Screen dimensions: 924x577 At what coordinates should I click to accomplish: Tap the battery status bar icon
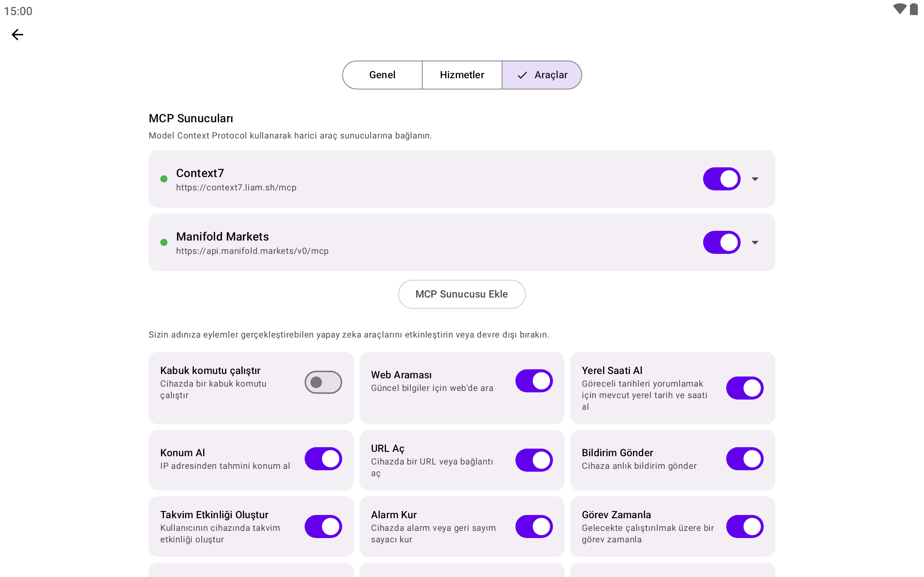tap(914, 9)
